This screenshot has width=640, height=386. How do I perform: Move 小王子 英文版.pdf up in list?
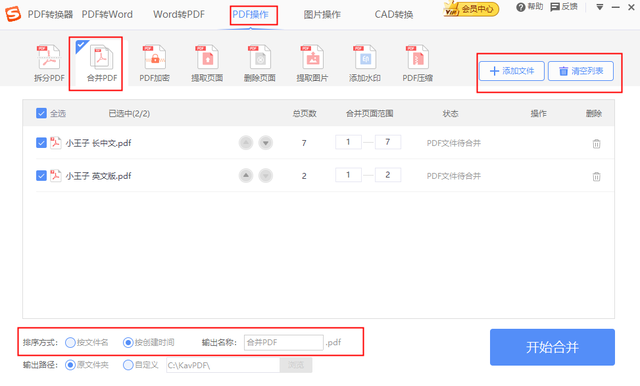(246, 175)
